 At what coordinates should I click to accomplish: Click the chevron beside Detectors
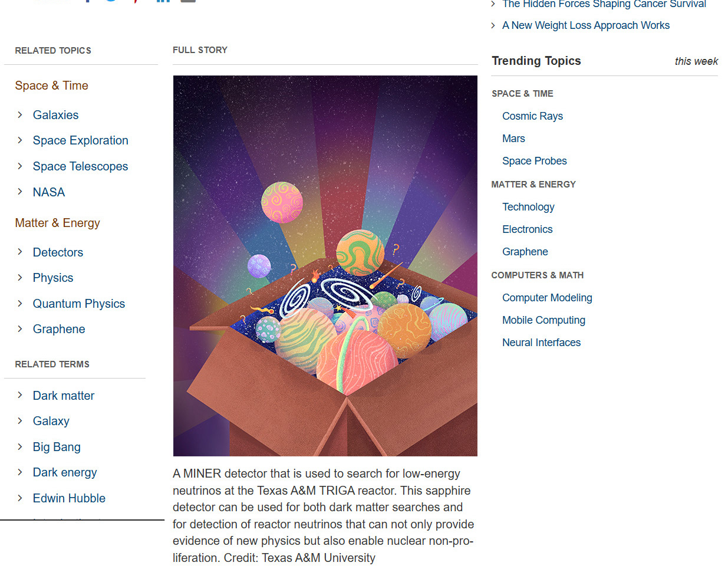click(x=20, y=252)
